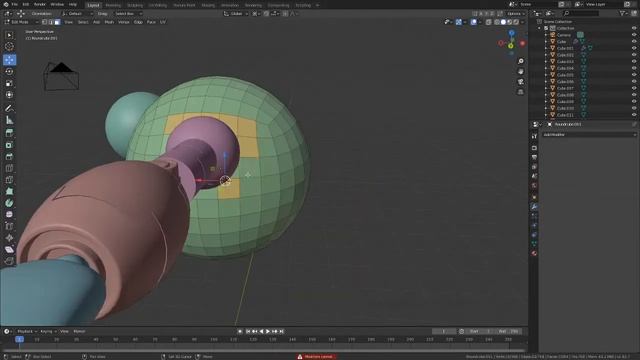The height and width of the screenshot is (360, 640).
Task: Click the Select Box tool icon
Action: [x=9, y=35]
